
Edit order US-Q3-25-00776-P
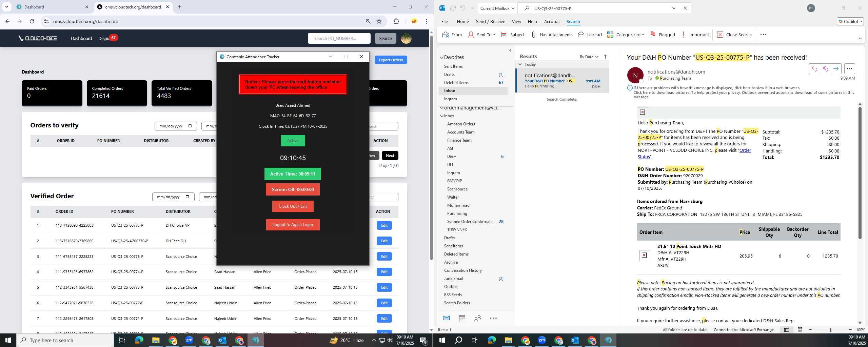(x=384, y=257)
